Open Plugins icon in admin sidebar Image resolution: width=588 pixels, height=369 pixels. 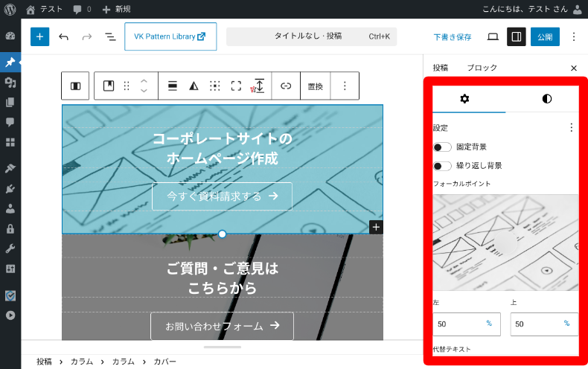pyautogui.click(x=10, y=189)
